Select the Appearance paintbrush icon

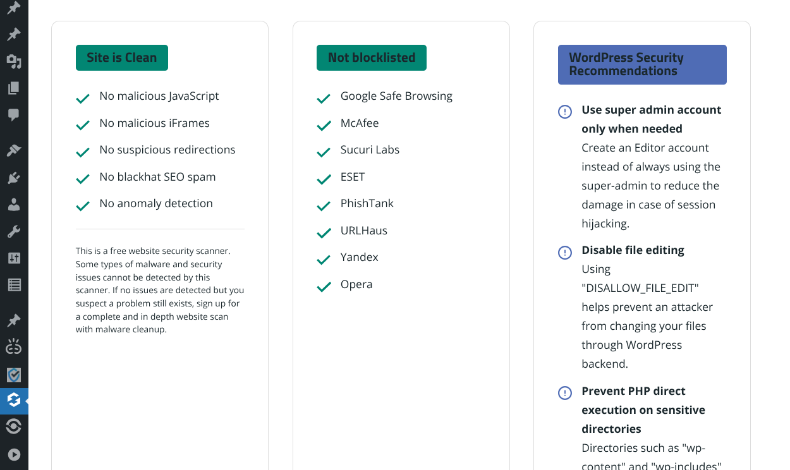14,150
